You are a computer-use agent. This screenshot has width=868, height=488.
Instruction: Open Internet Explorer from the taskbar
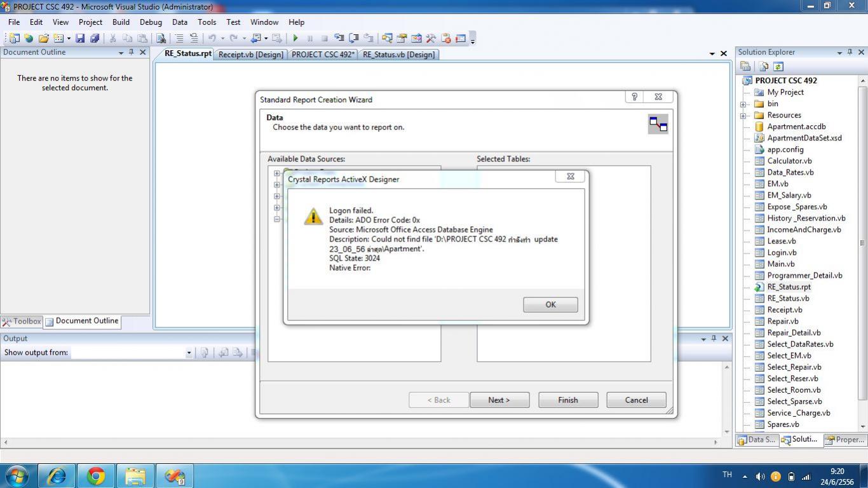point(57,475)
